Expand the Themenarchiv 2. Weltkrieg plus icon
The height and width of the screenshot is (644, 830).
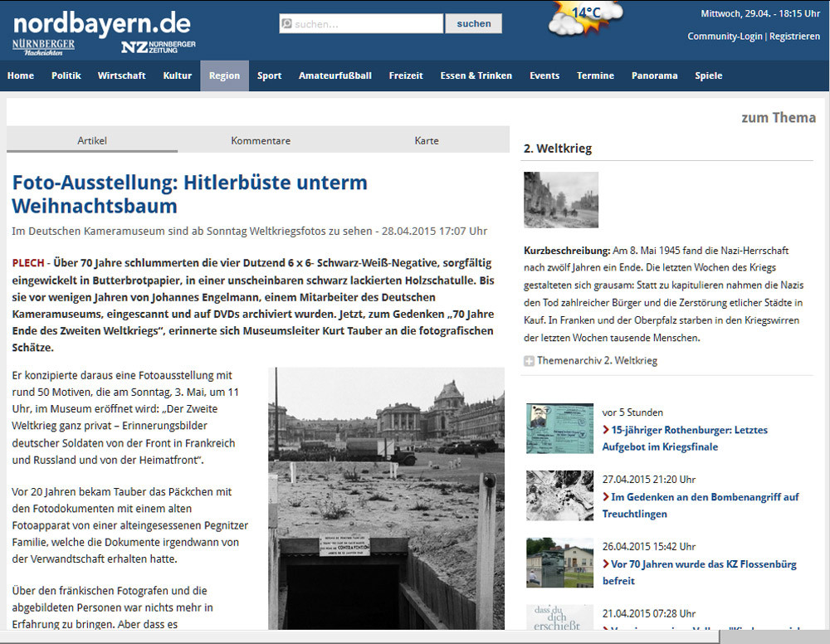coord(528,362)
